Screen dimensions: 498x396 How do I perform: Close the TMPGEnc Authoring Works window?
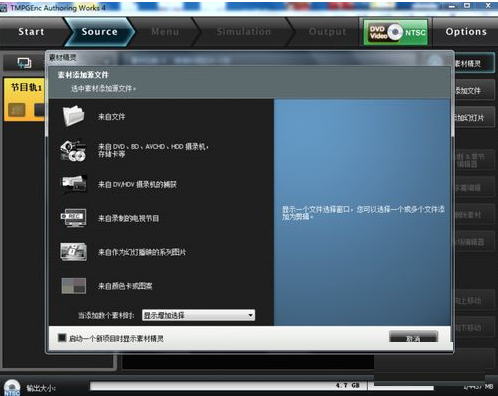point(488,6)
